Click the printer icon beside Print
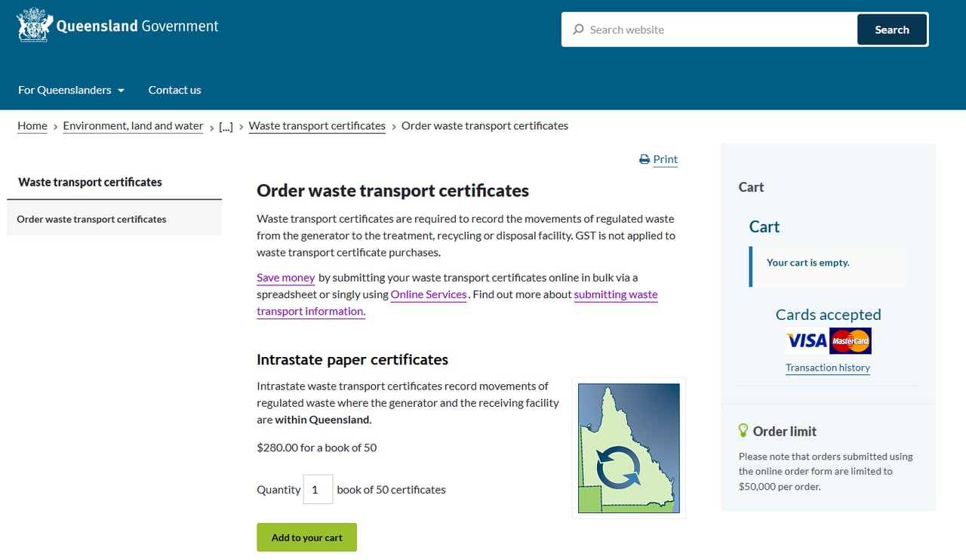 click(x=644, y=159)
